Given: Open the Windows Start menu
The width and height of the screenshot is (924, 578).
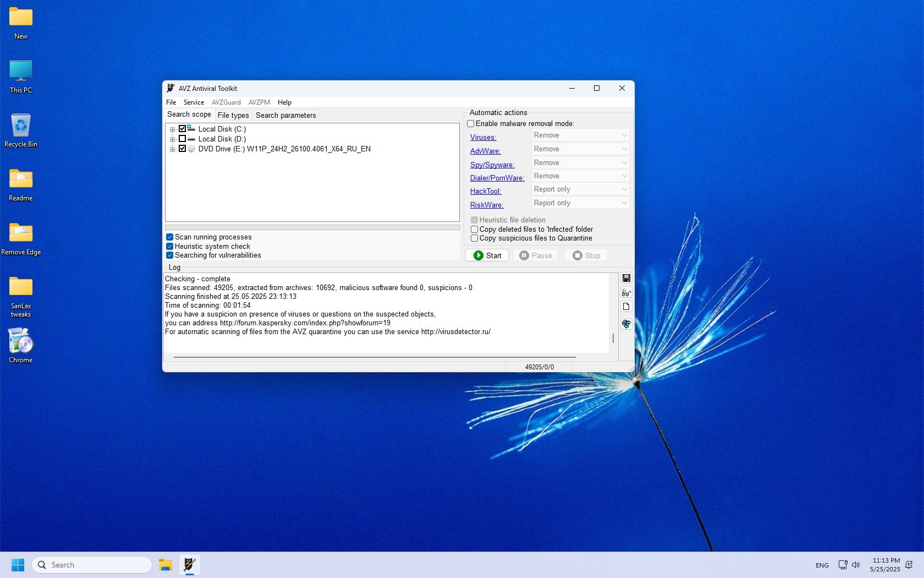Looking at the screenshot, I should coord(18,565).
